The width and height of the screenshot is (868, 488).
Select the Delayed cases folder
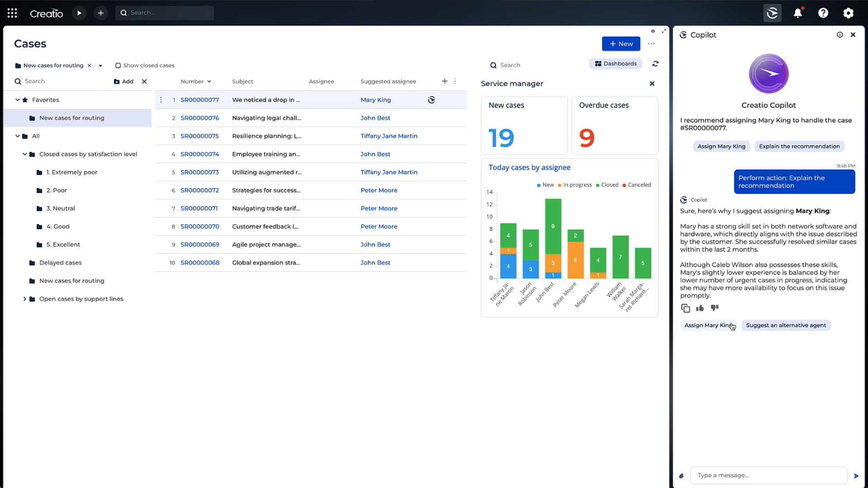click(x=60, y=263)
